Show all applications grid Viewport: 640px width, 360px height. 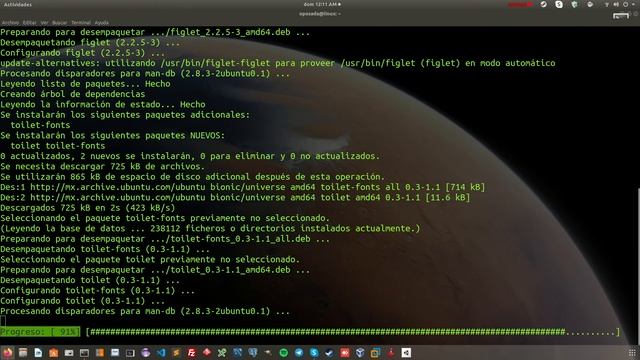tap(632, 353)
